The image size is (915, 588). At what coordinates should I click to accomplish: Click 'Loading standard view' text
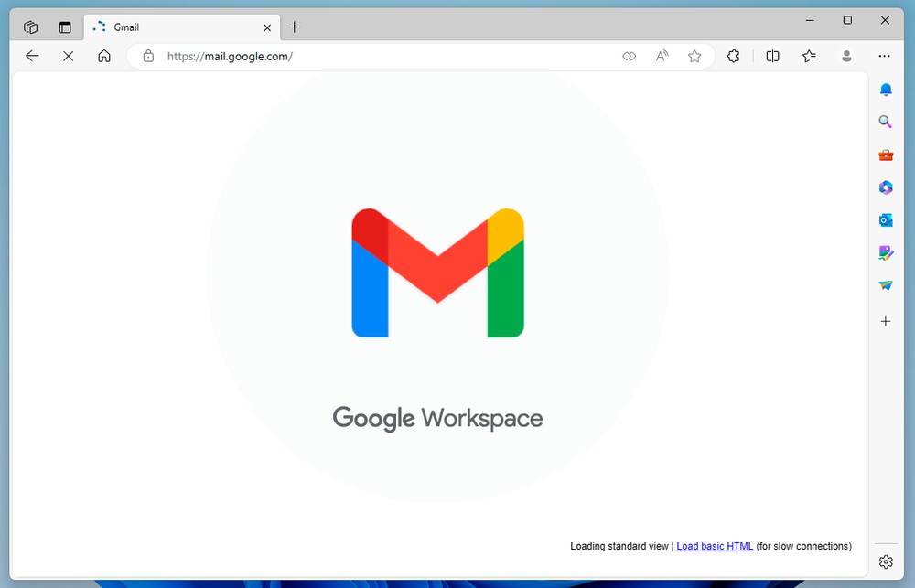(619, 546)
